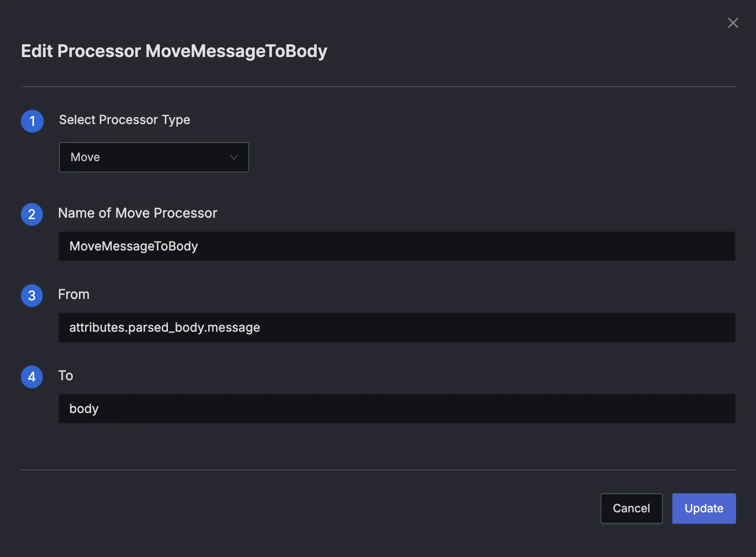Click the Select Processor Type label
756x557 pixels.
(x=125, y=120)
